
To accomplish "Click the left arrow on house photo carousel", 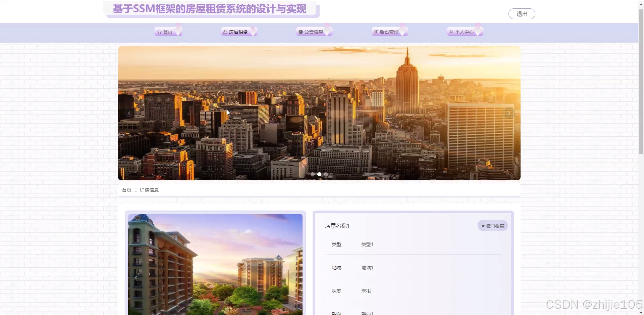I will tap(136, 277).
